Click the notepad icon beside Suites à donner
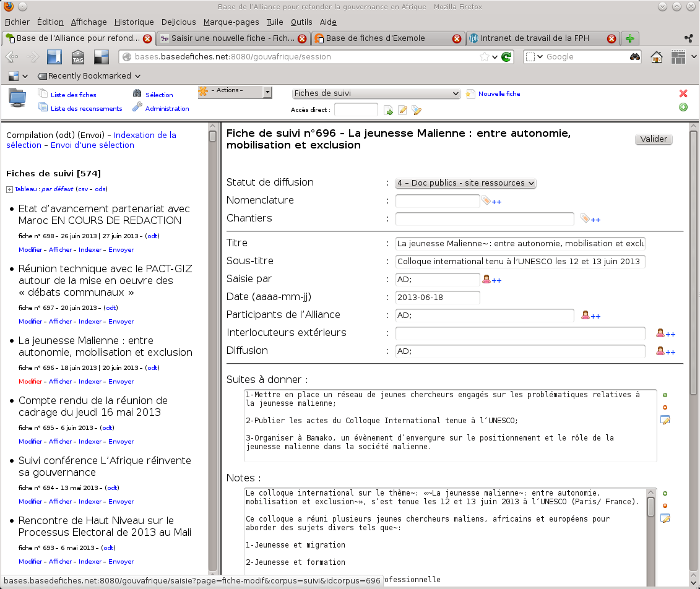 point(665,420)
